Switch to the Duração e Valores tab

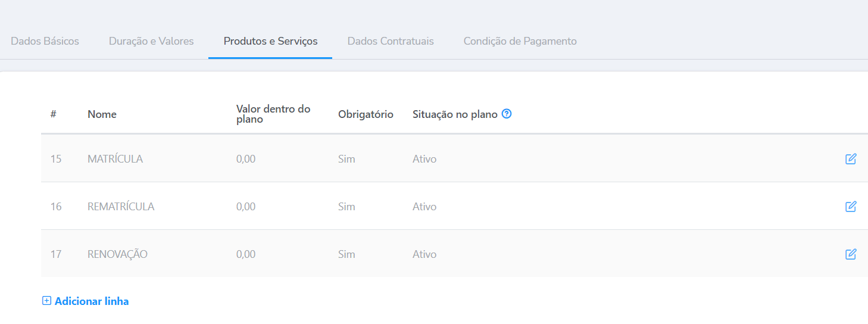tap(151, 41)
